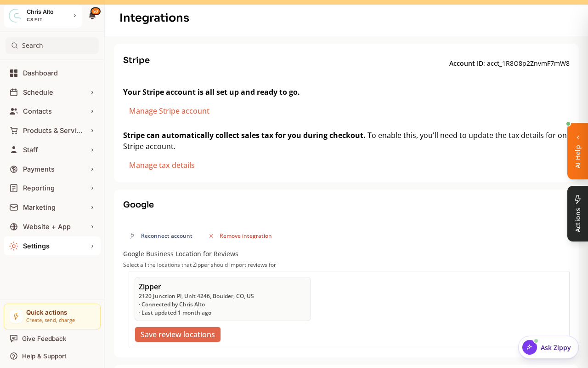Click the Integrations page heading

point(154,17)
